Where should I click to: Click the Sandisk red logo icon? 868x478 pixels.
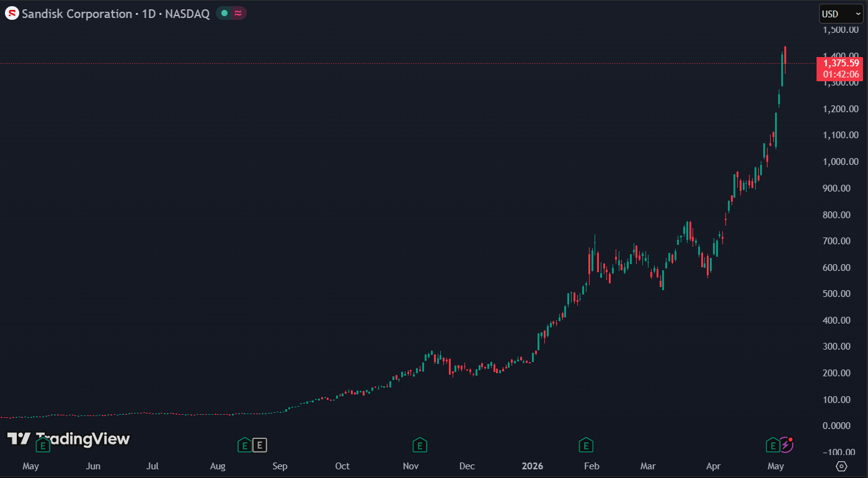(12, 14)
